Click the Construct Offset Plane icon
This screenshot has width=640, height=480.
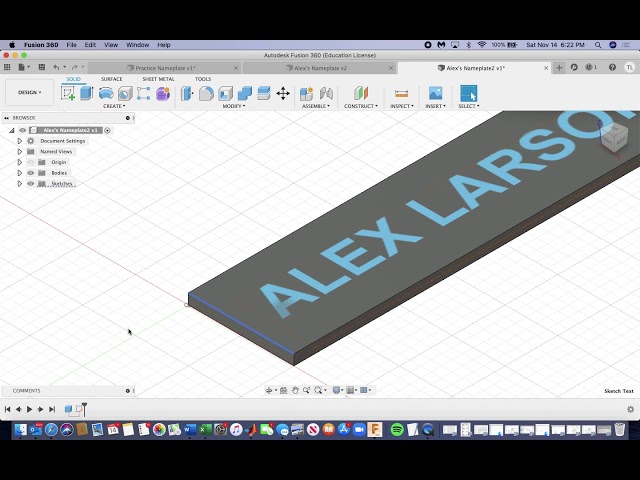(361, 93)
